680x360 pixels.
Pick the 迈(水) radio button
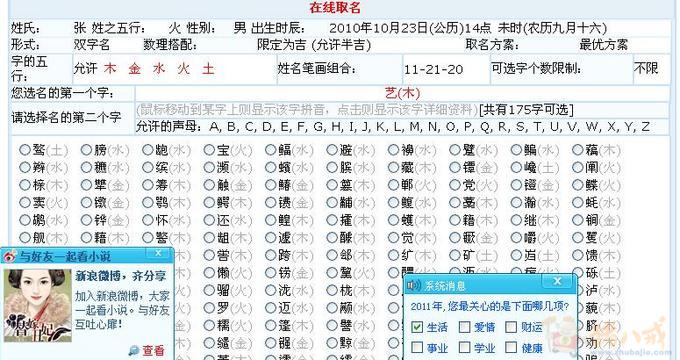271,308
